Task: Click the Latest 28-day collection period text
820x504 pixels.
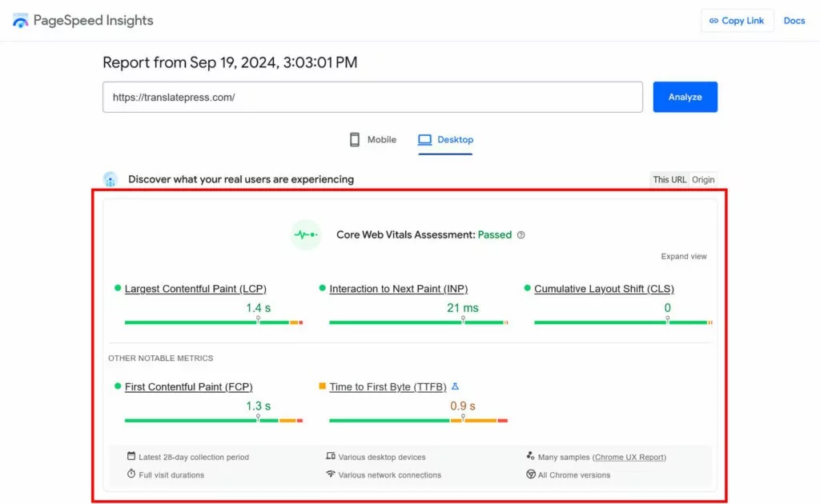Action: [x=194, y=457]
